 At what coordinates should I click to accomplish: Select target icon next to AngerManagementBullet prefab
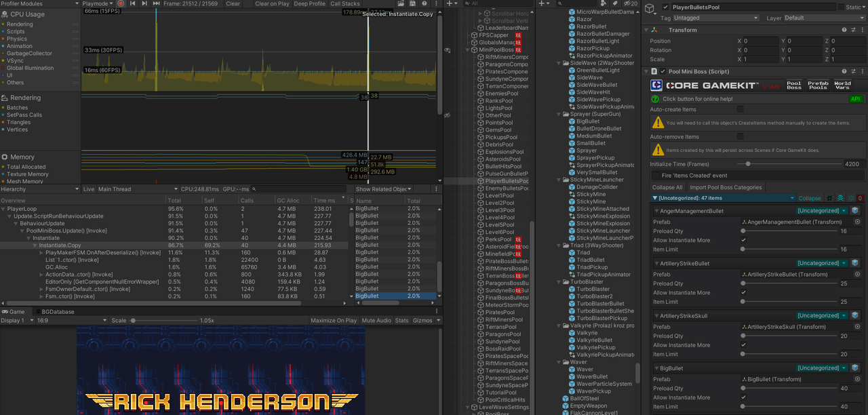pos(857,222)
